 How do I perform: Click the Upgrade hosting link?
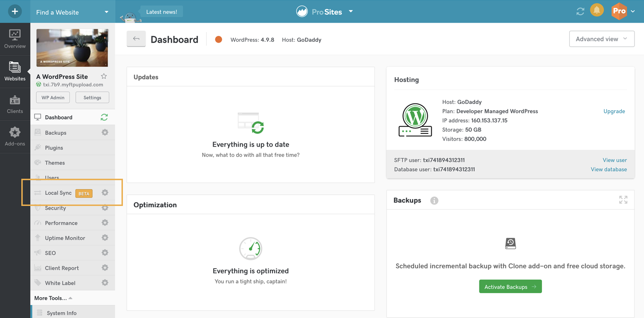coord(614,111)
